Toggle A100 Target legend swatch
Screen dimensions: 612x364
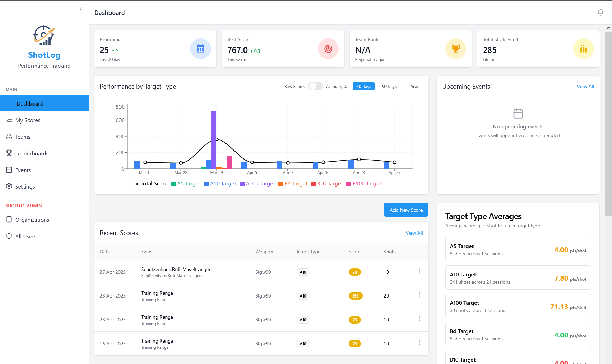pyautogui.click(x=242, y=184)
